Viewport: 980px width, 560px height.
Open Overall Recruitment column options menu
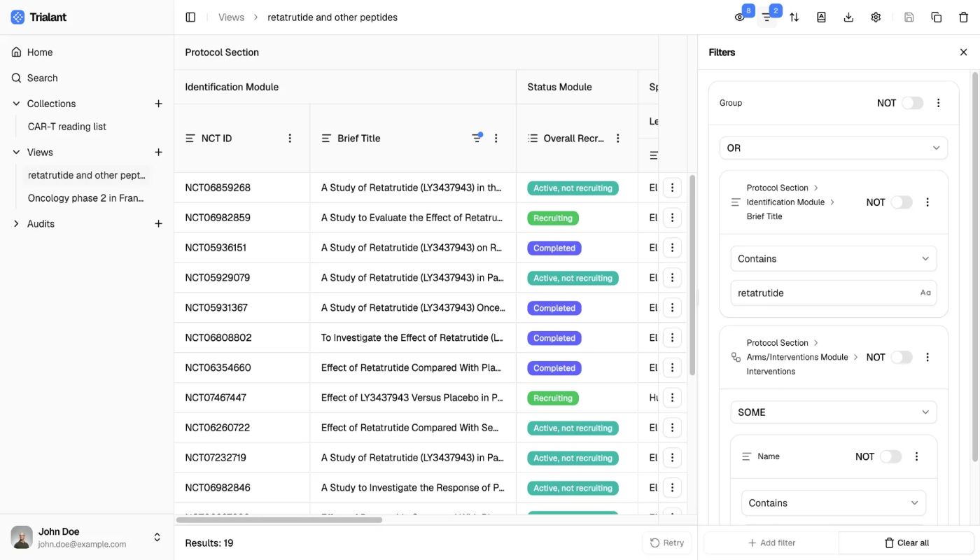(x=618, y=139)
